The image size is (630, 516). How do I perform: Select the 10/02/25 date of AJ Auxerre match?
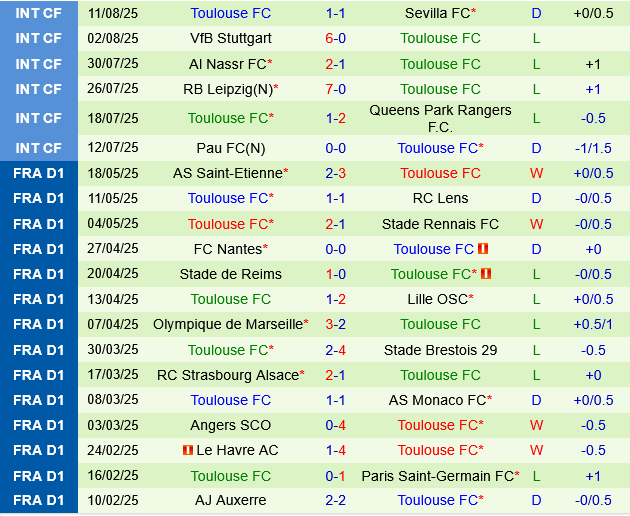click(x=113, y=500)
